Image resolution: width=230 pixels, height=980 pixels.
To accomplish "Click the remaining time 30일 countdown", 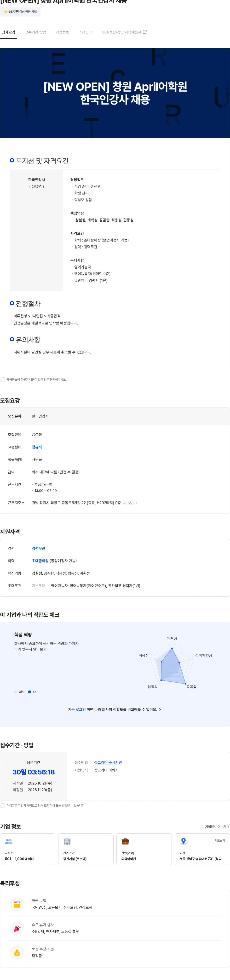I will click(34, 772).
